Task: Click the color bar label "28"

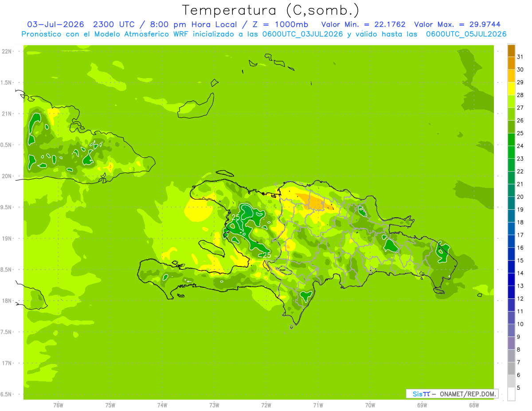Action: [x=520, y=95]
